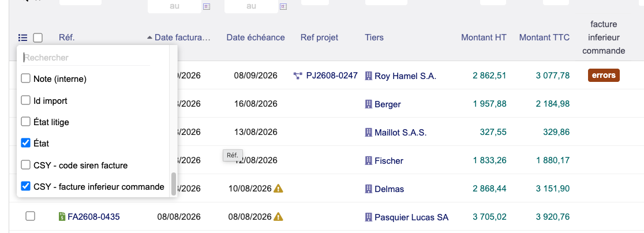Sort by the Montant HT column
644x233 pixels.
[484, 37]
